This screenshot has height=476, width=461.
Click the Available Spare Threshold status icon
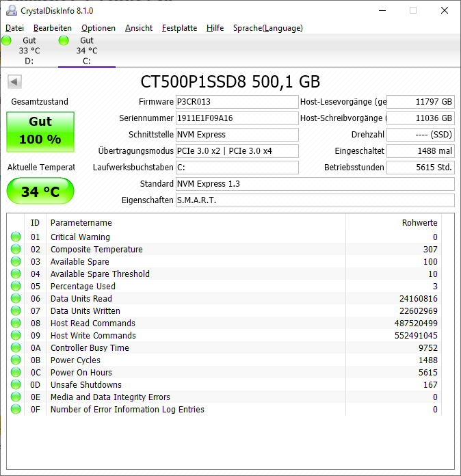point(16,274)
